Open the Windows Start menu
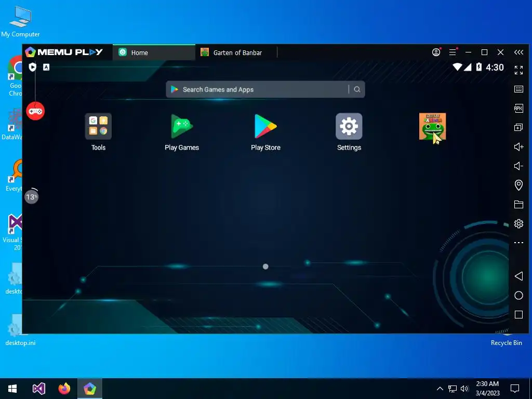The image size is (532, 399). 12,389
